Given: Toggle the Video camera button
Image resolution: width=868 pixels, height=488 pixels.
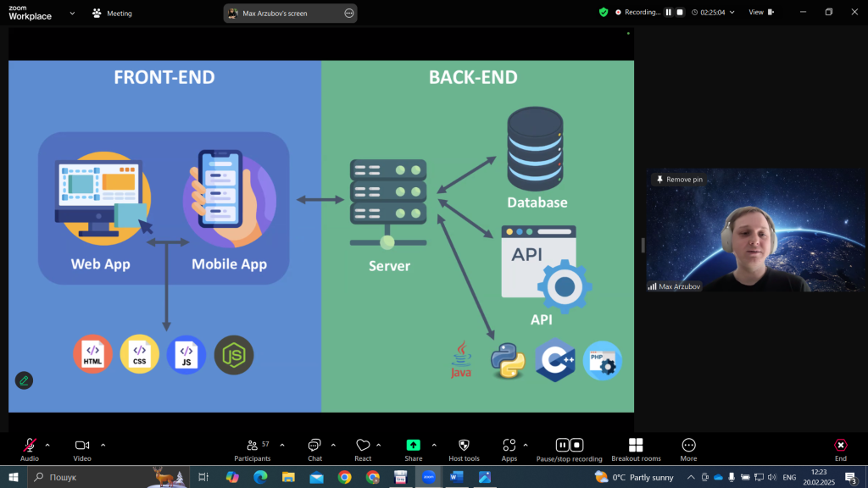Looking at the screenshot, I should click(82, 446).
